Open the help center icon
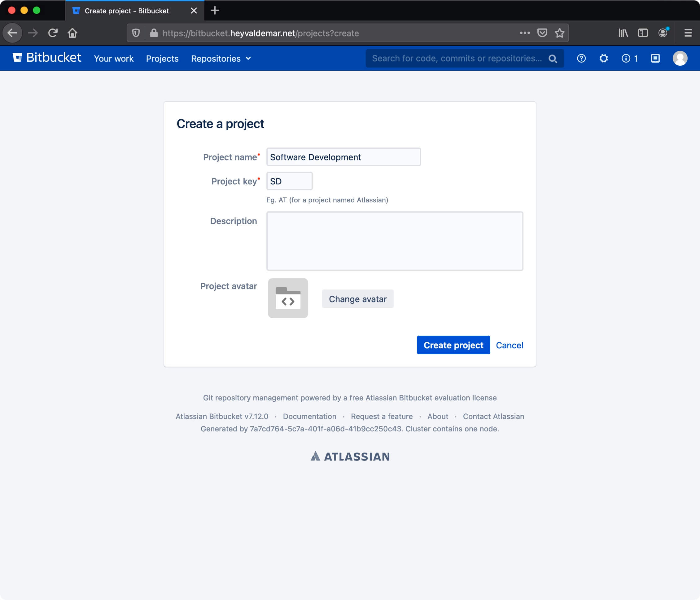Viewport: 700px width, 600px height. point(582,58)
